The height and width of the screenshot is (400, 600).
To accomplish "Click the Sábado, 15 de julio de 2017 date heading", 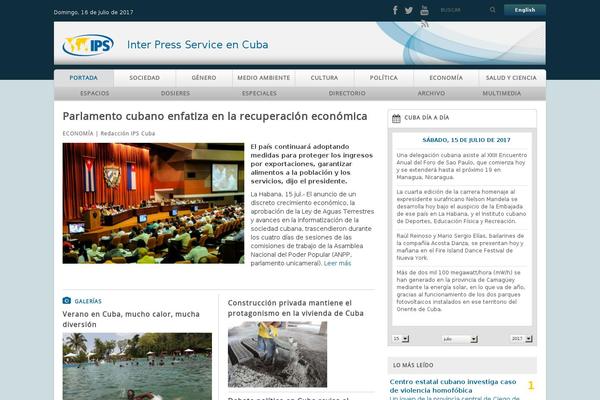I will pyautogui.click(x=466, y=140).
